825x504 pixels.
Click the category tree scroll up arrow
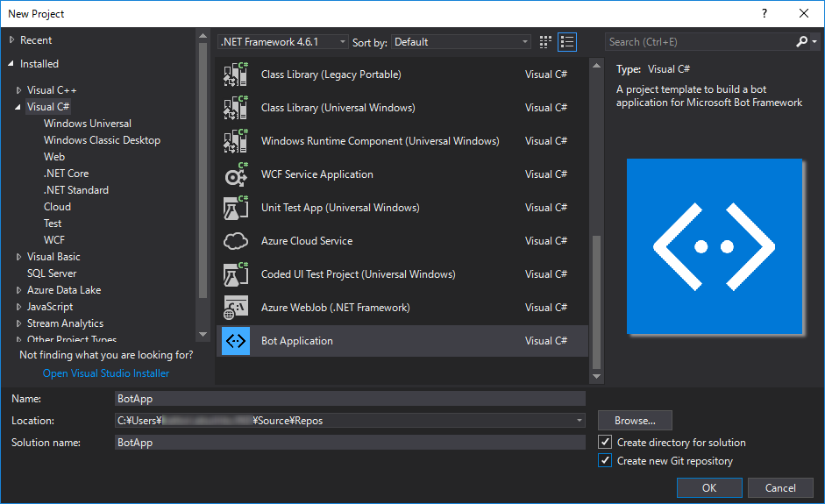(203, 36)
